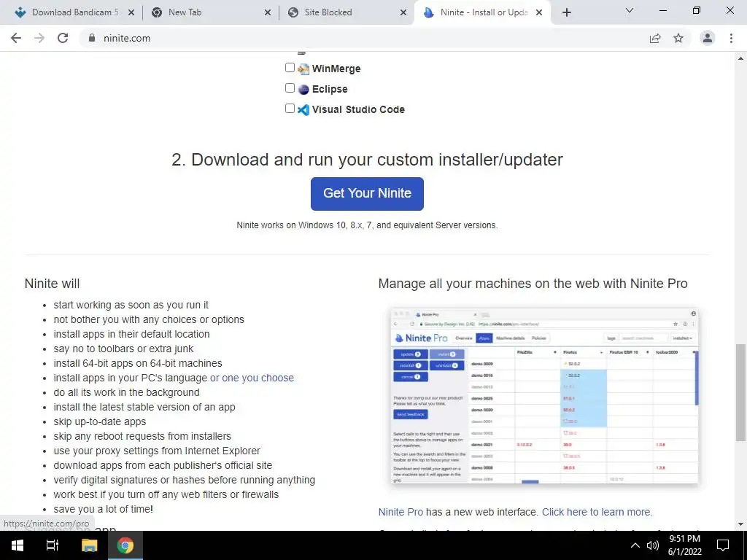Click the page vertical scrollbar thumb
Viewport: 747px width, 560px height.
pyautogui.click(x=740, y=393)
